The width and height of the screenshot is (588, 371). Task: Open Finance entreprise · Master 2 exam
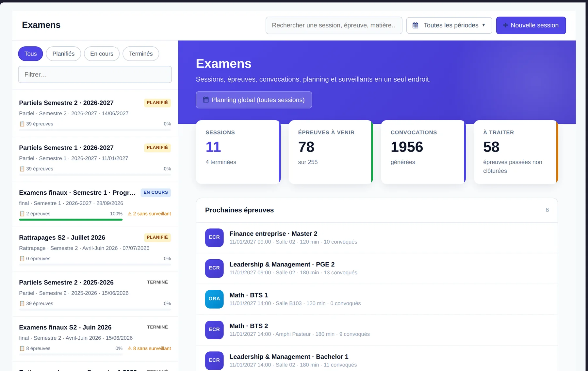[377, 238]
